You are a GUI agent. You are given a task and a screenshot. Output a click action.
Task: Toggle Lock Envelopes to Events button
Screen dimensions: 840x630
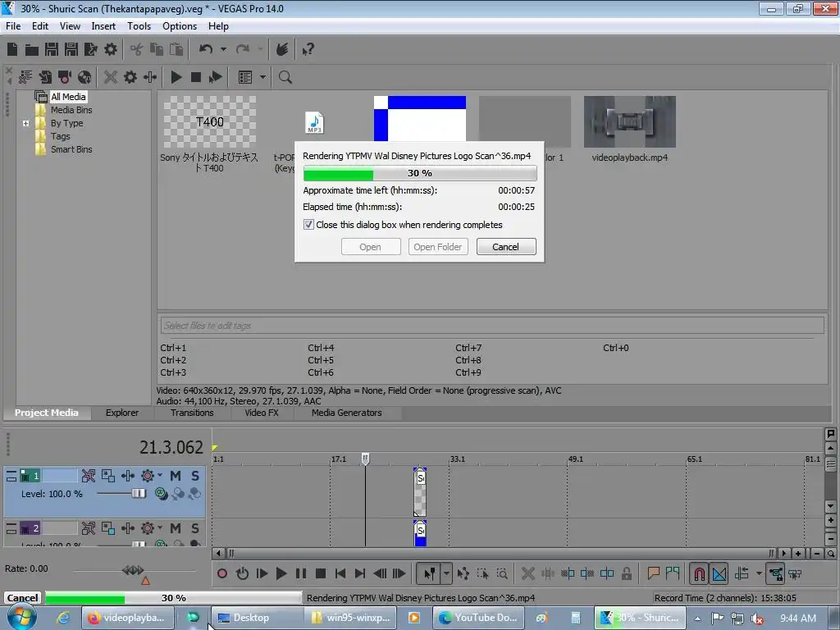(776, 573)
